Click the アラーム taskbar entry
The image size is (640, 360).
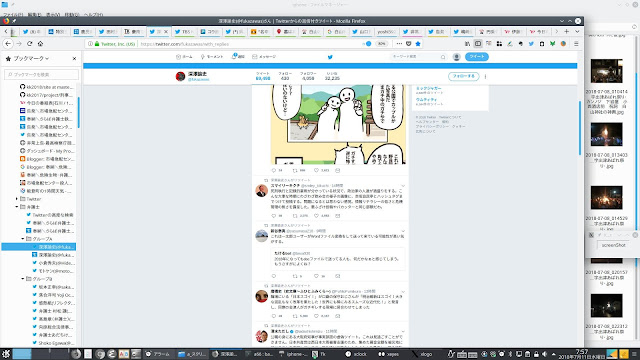coord(158,354)
